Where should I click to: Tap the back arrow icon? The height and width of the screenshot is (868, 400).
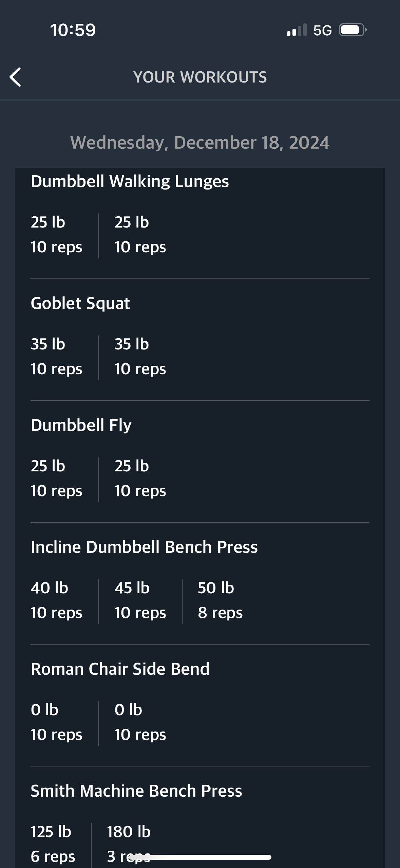(15, 77)
